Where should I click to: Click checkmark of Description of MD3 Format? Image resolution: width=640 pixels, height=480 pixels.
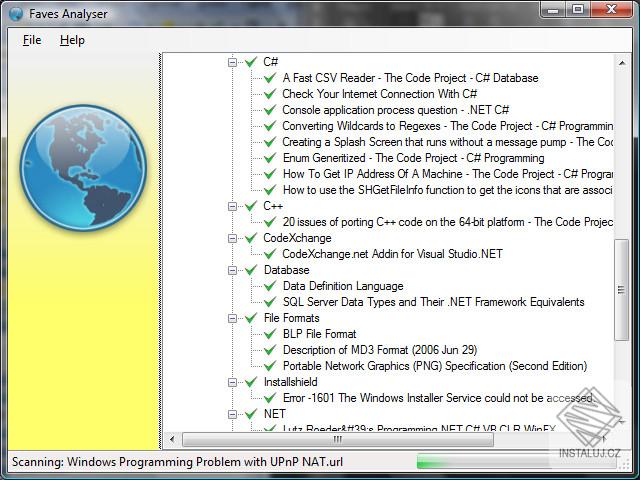click(x=270, y=350)
